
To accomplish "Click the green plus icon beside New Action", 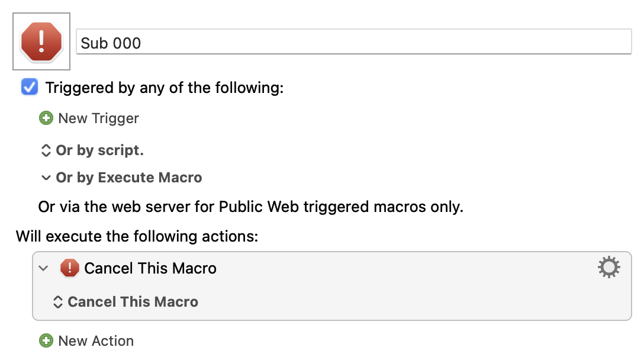I will pyautogui.click(x=46, y=341).
